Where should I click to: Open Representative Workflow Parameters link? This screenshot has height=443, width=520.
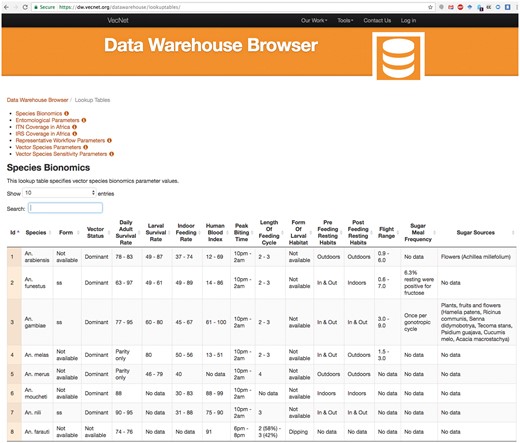point(60,140)
